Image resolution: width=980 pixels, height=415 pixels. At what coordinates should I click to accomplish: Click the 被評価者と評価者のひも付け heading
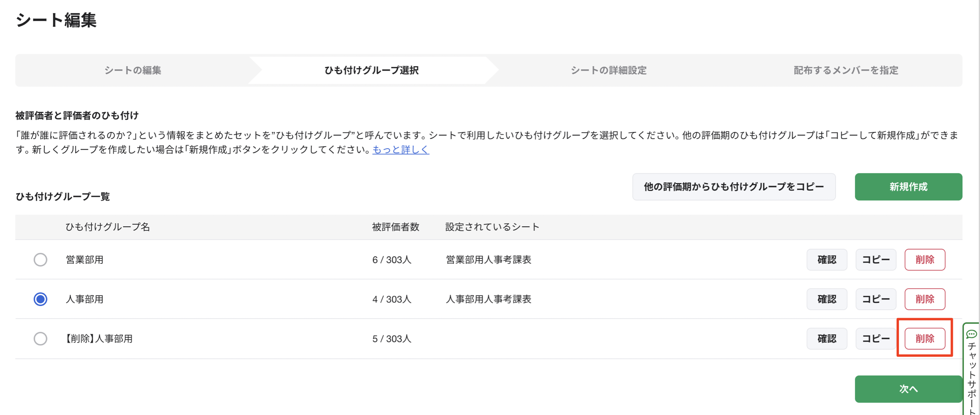click(77, 116)
